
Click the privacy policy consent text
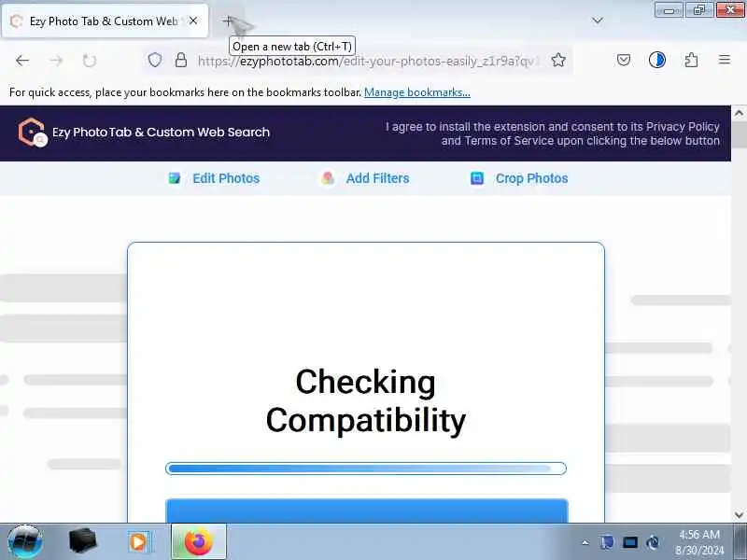(553, 133)
